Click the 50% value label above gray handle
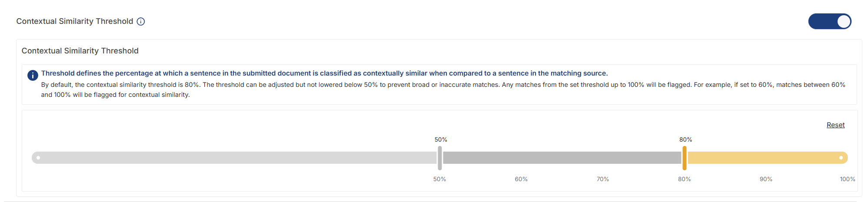Viewport: 868px width, 202px height. [x=441, y=139]
